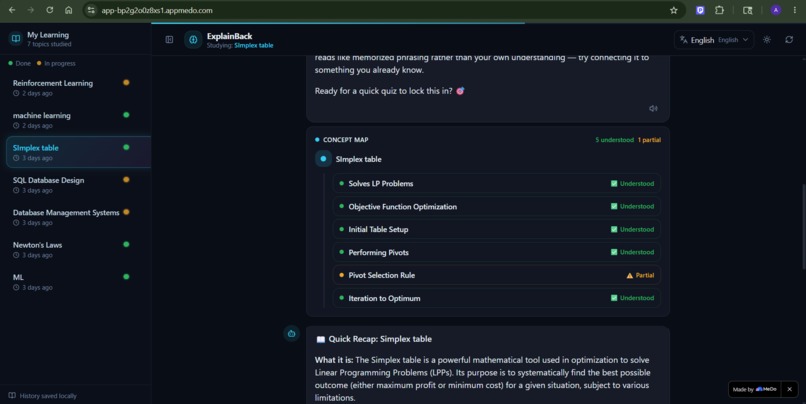The height and width of the screenshot is (404, 806).
Task: Click the Solves LP Problems concept row
Action: tap(497, 183)
